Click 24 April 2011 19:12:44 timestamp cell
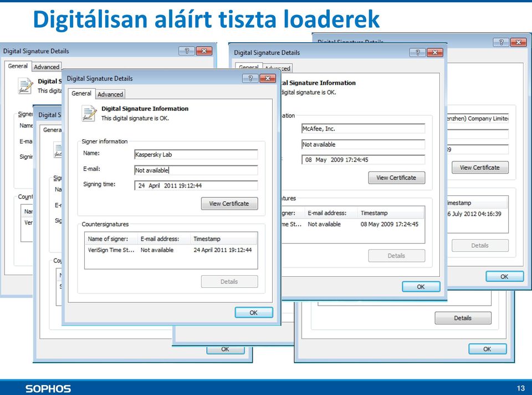The height and width of the screenshot is (395, 532). pyautogui.click(x=223, y=250)
